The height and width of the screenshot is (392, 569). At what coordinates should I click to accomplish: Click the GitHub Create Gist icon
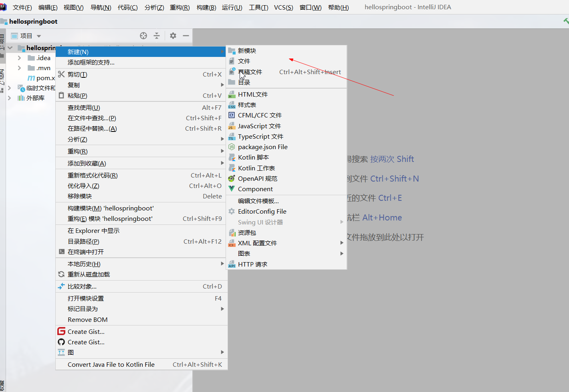pos(61,342)
